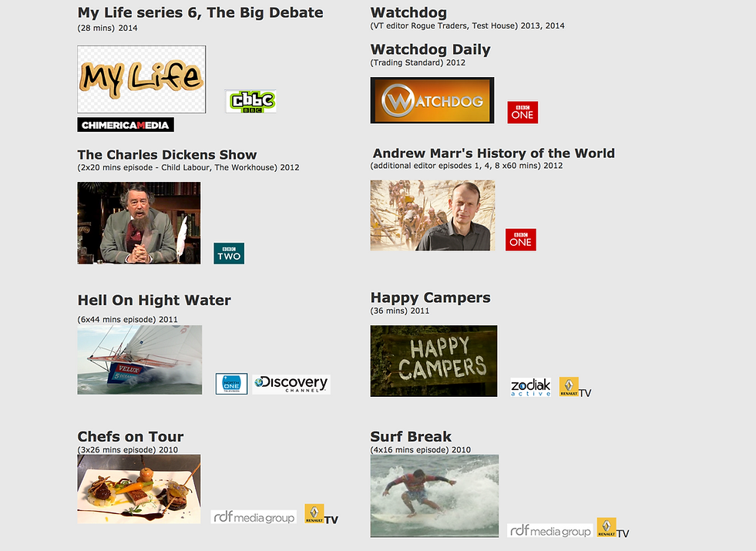Viewport: 756px width, 551px height.
Task: Click Renault TV logo beside Happy Campers
Action: (x=575, y=387)
